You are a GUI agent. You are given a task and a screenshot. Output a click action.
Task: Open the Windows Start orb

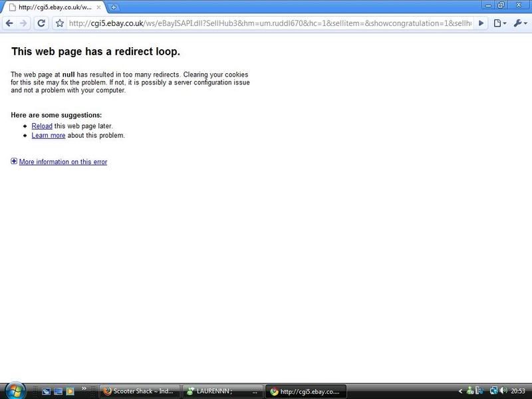(x=14, y=390)
